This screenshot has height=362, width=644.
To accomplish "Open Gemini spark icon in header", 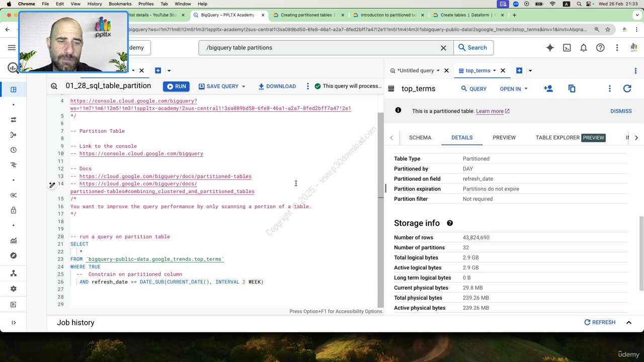I will (x=550, y=48).
